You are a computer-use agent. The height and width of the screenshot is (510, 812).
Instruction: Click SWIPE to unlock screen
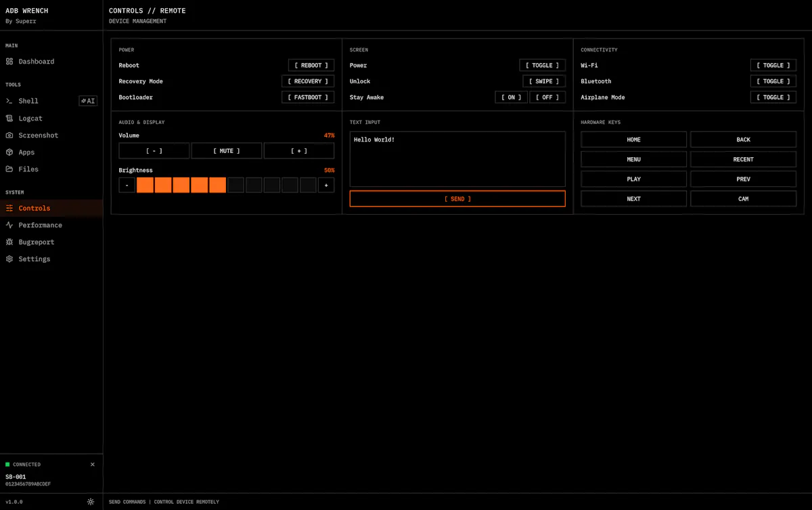[544, 81]
